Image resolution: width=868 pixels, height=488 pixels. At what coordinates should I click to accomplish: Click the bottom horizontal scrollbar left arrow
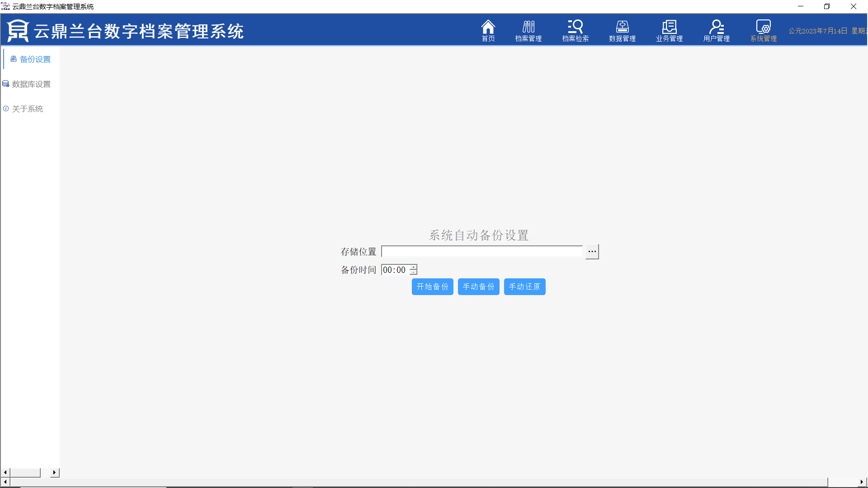pos(5,482)
